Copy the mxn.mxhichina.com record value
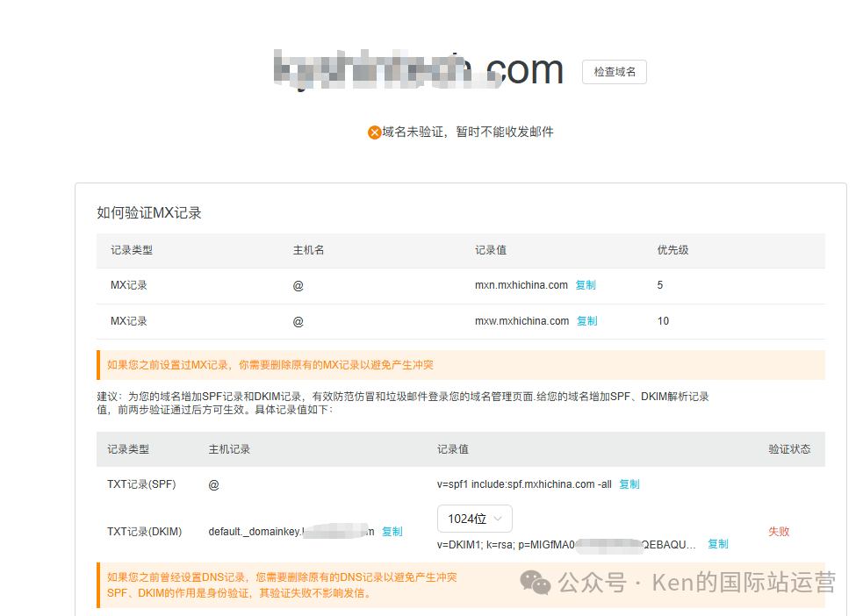863x616 pixels. tap(586, 285)
